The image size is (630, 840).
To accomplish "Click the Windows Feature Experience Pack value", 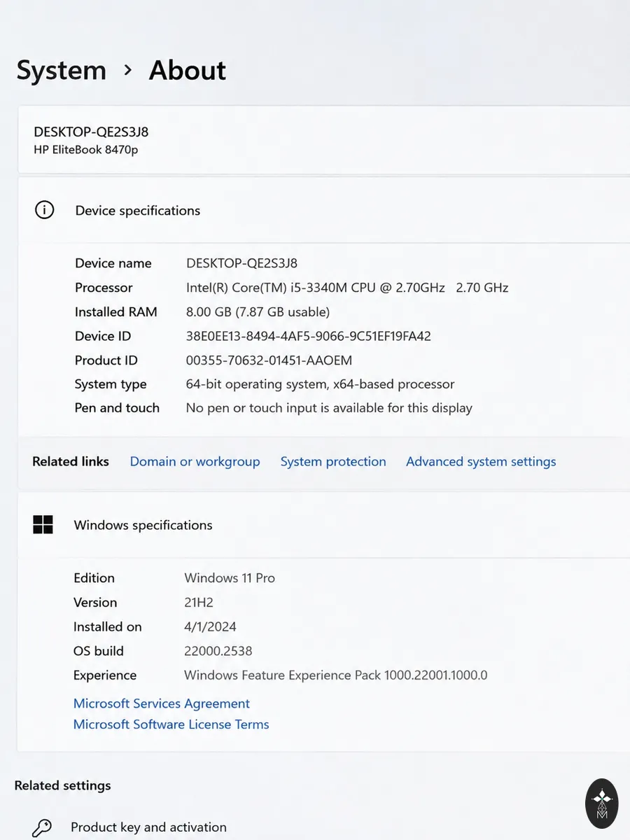I will click(x=336, y=675).
